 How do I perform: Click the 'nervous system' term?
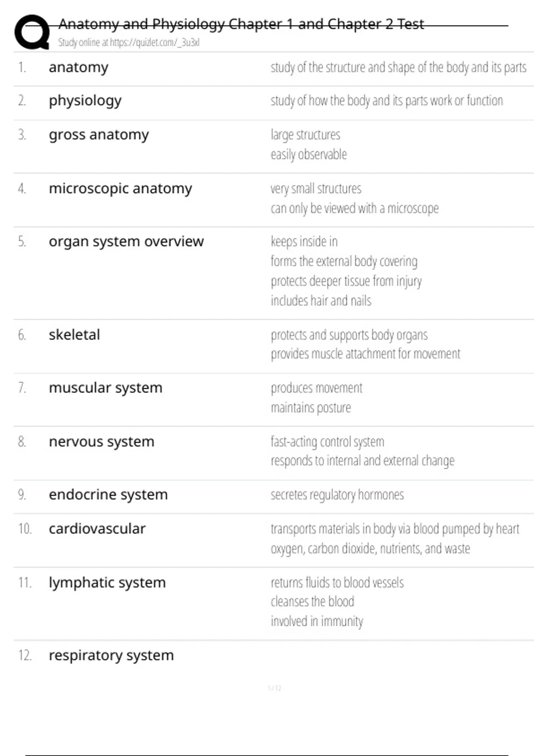coord(101,442)
